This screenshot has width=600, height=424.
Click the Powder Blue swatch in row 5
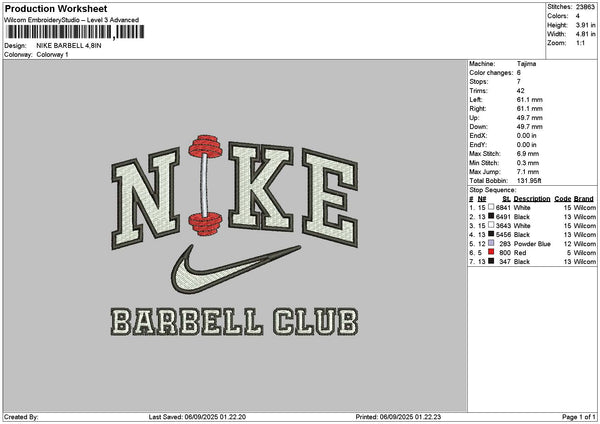(x=491, y=243)
